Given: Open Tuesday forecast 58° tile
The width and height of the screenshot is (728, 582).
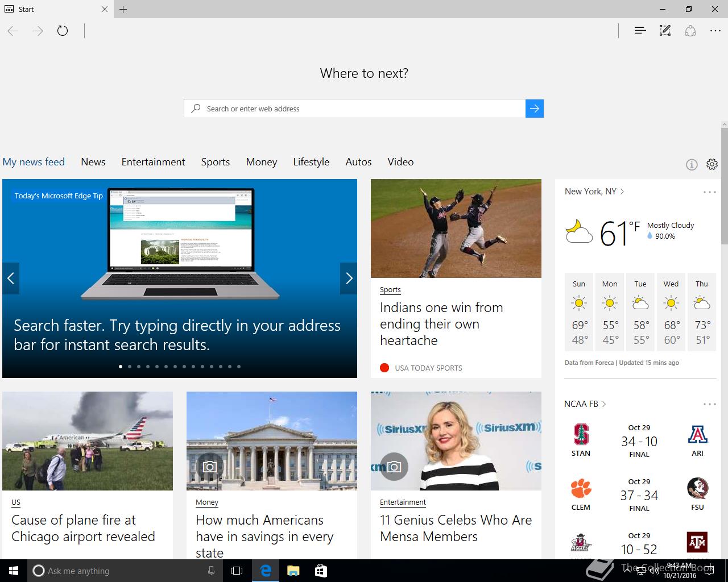Looking at the screenshot, I should tap(640, 312).
